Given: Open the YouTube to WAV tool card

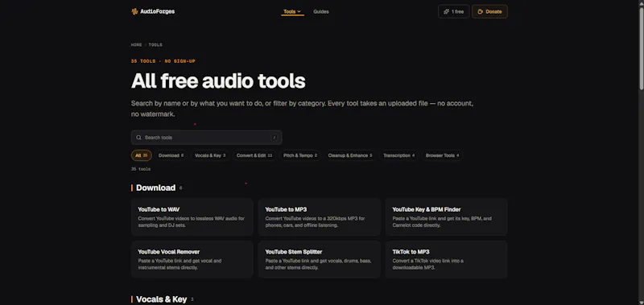Looking at the screenshot, I should click(x=192, y=217).
